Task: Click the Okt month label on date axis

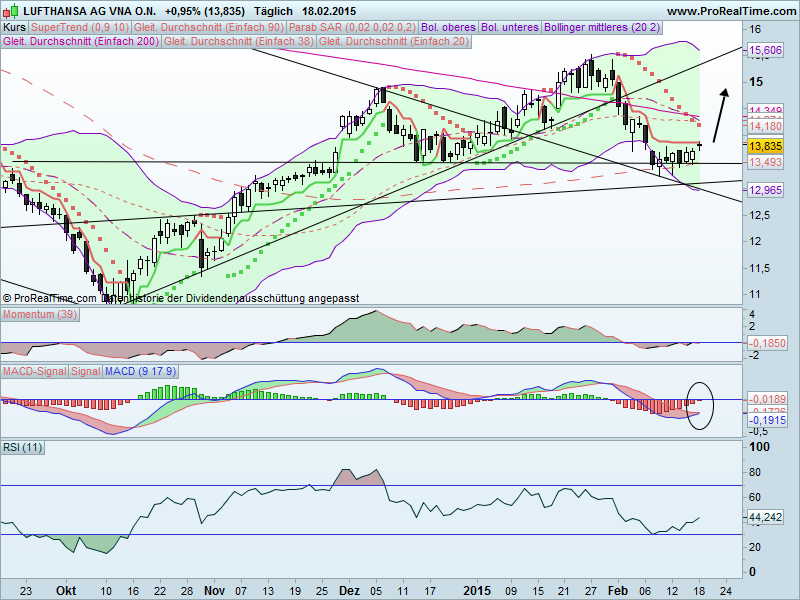Action: (x=66, y=591)
